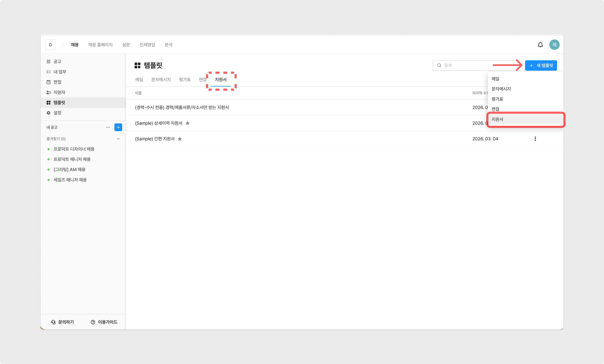604x364 pixels.
Task: Open 면접 calendar sidebar item
Action: point(57,82)
